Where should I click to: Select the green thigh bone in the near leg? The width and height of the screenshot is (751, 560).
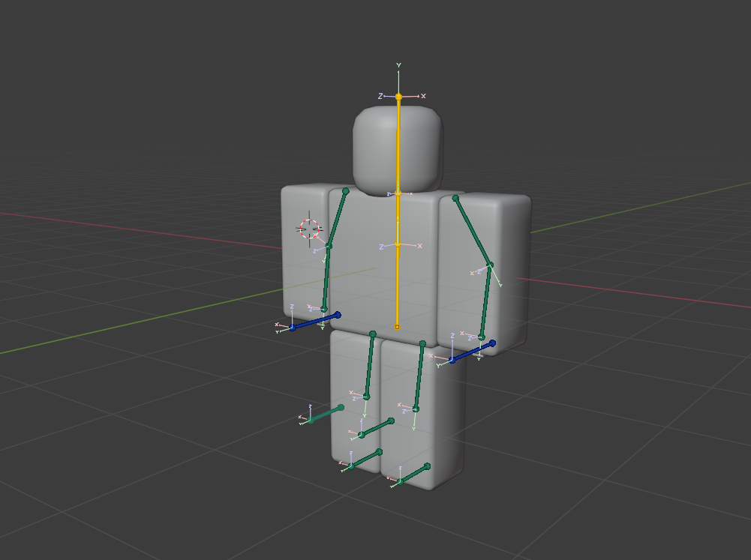click(x=370, y=365)
